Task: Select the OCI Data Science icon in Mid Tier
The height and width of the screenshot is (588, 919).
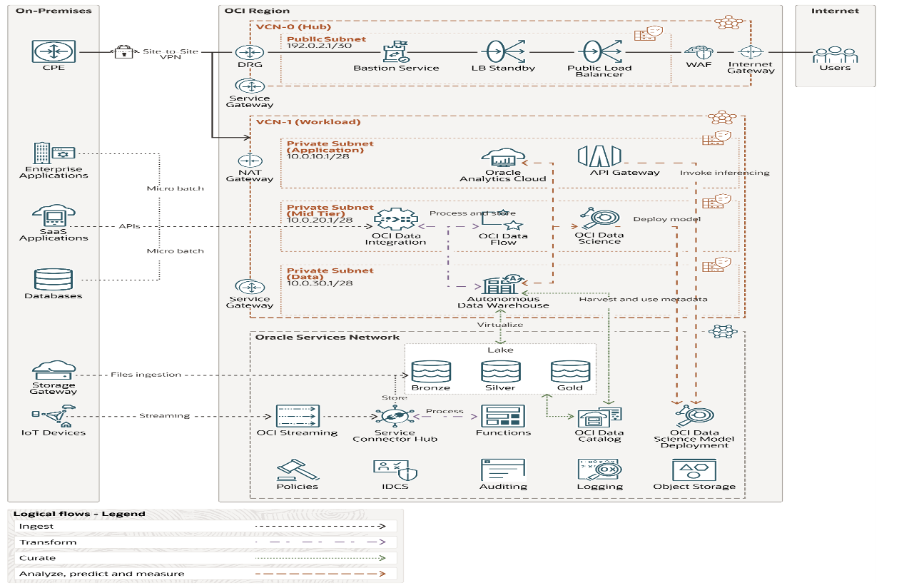Action: pos(599,218)
